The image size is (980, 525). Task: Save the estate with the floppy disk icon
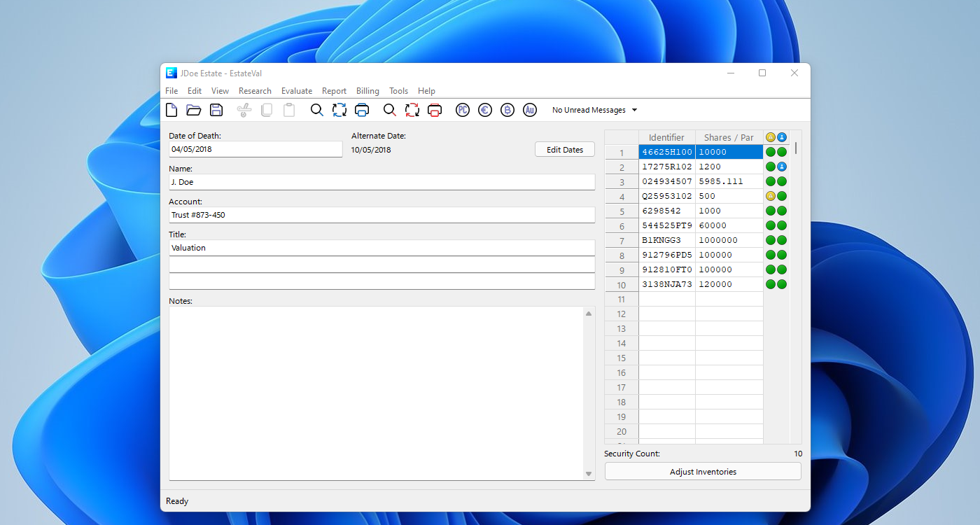[x=216, y=110]
